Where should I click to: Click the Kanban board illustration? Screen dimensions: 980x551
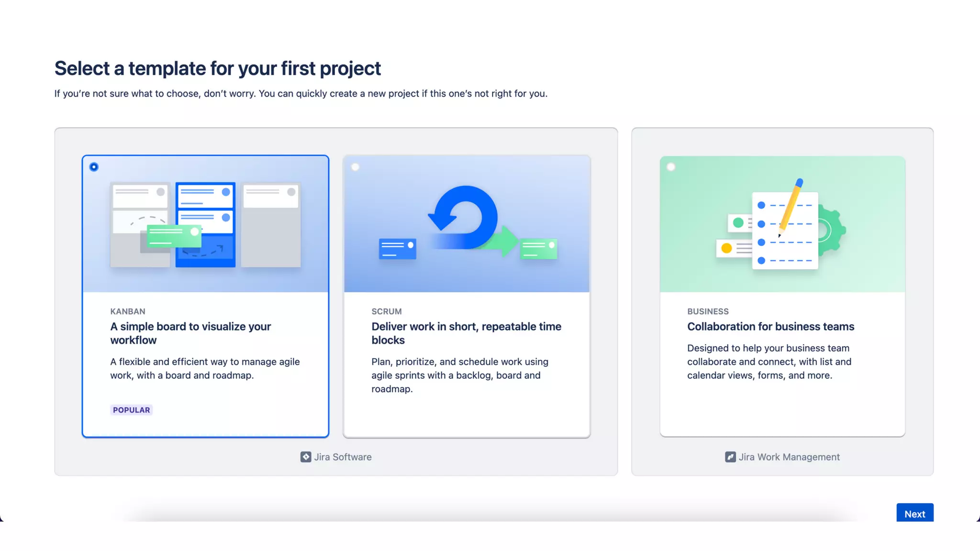pyautogui.click(x=205, y=224)
